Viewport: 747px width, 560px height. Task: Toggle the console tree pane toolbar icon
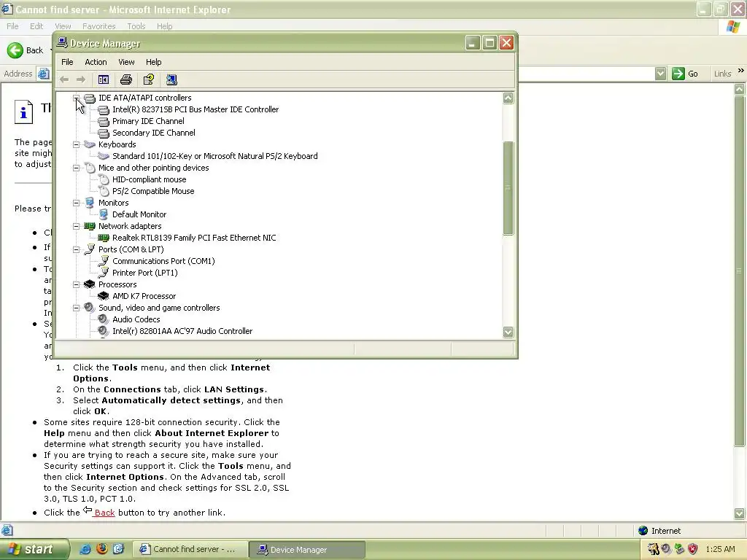tap(104, 79)
